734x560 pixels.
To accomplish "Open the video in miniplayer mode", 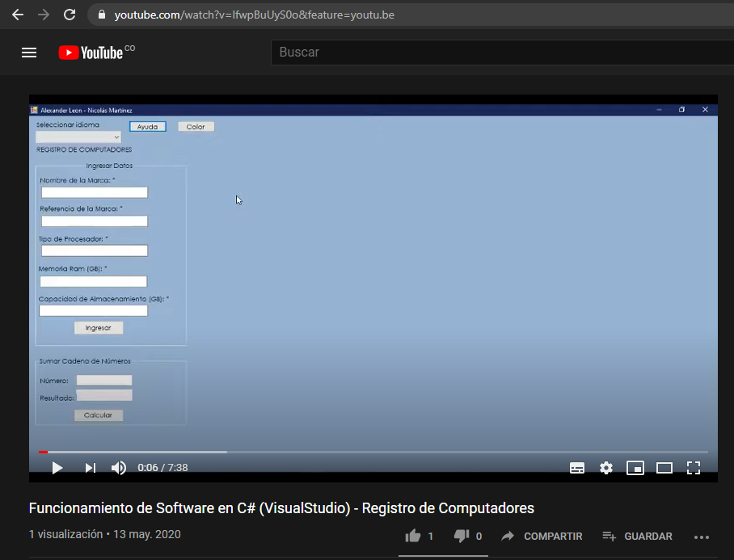I will (635, 467).
